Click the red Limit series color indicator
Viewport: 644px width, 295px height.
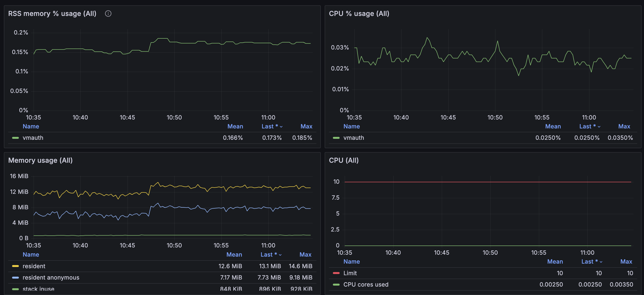[336, 273]
